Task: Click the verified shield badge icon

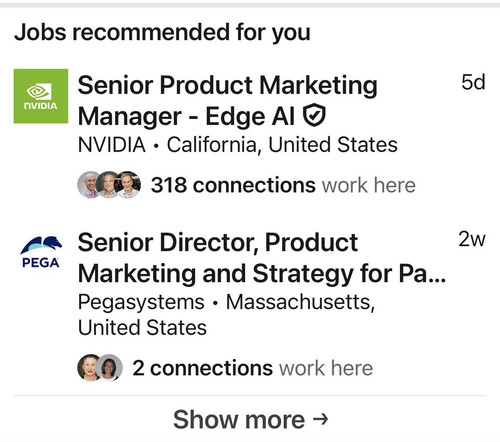Action: [314, 115]
